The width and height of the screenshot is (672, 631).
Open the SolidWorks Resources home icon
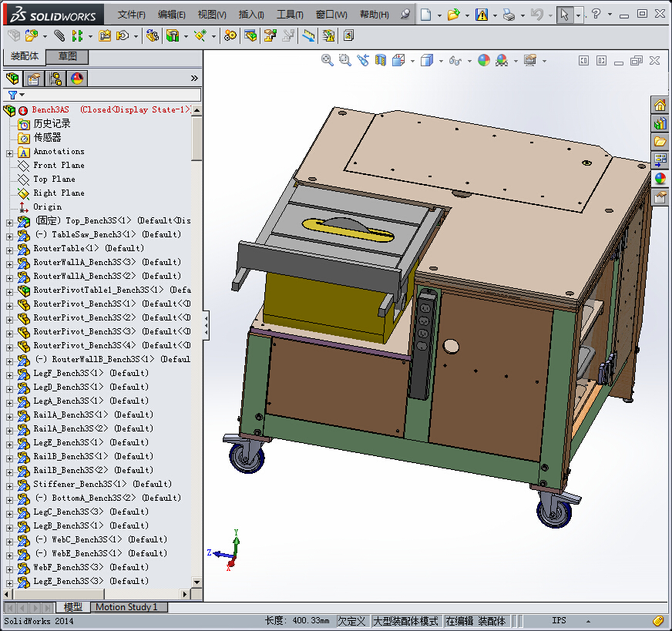[660, 105]
